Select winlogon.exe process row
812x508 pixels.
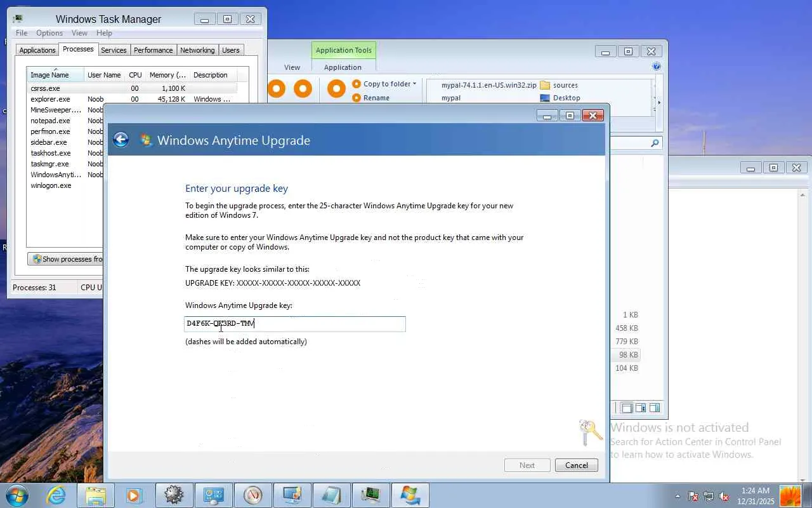(65, 185)
